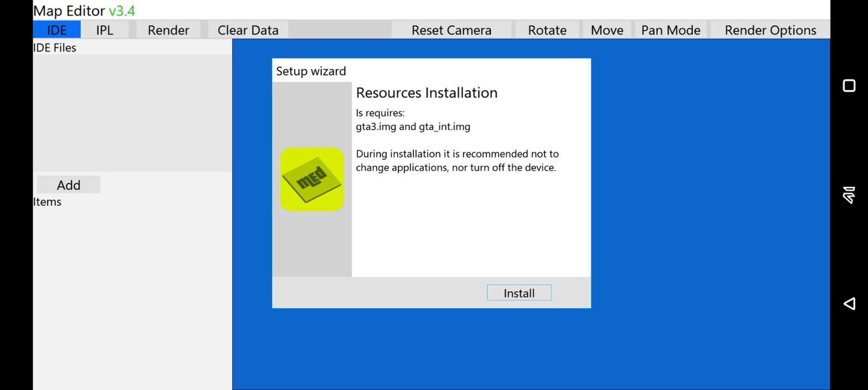
Task: Click the empty IDE Files list panel
Action: 130,111
